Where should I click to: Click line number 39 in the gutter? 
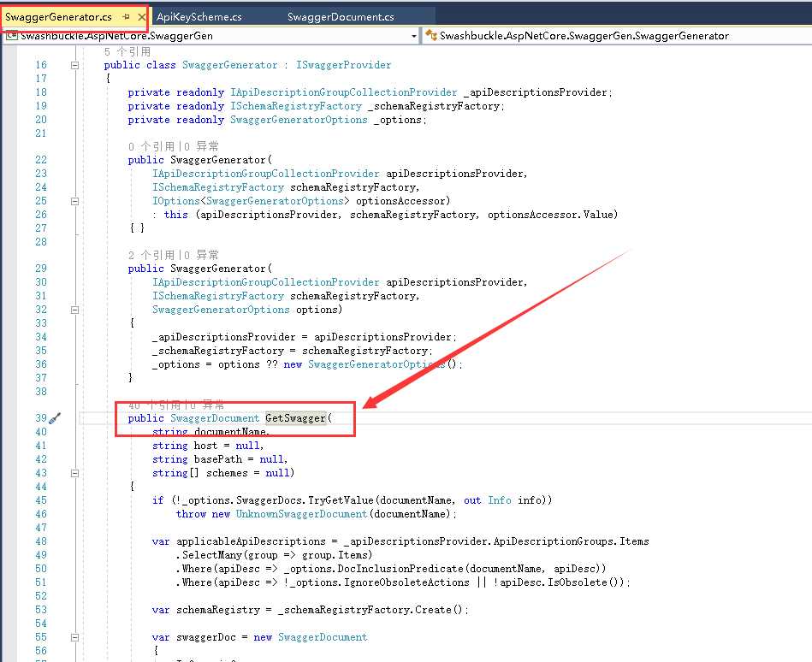pos(41,418)
